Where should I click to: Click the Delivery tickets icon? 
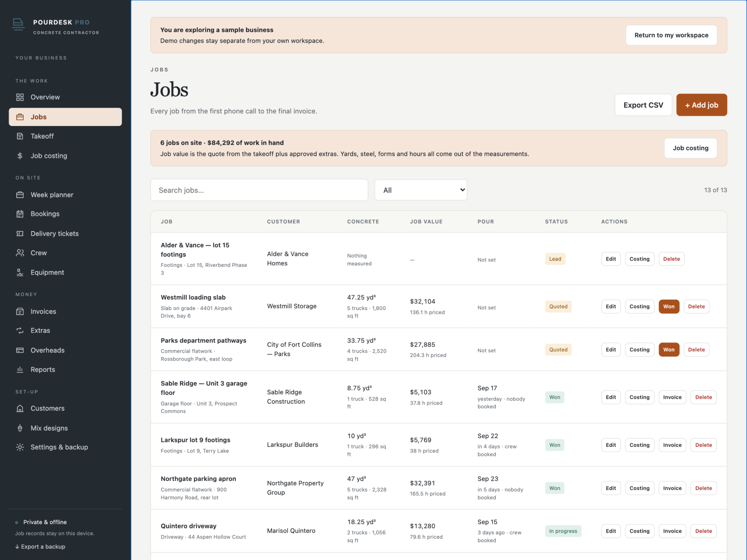click(x=20, y=234)
